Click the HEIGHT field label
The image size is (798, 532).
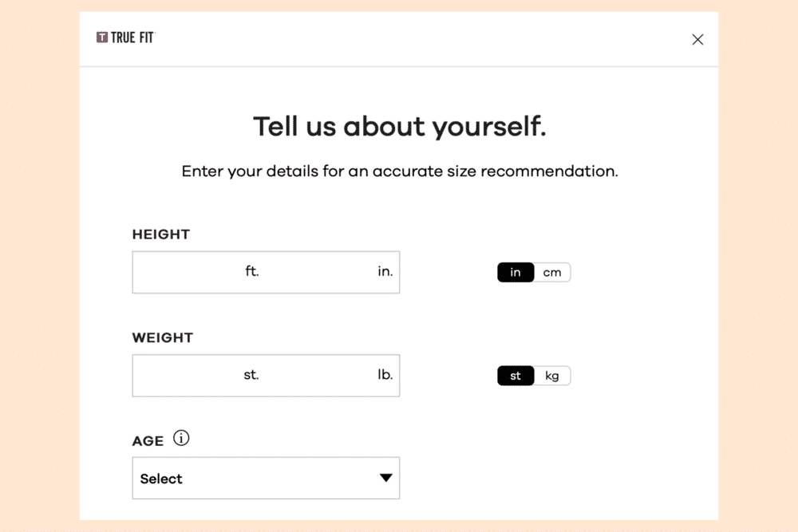(161, 234)
